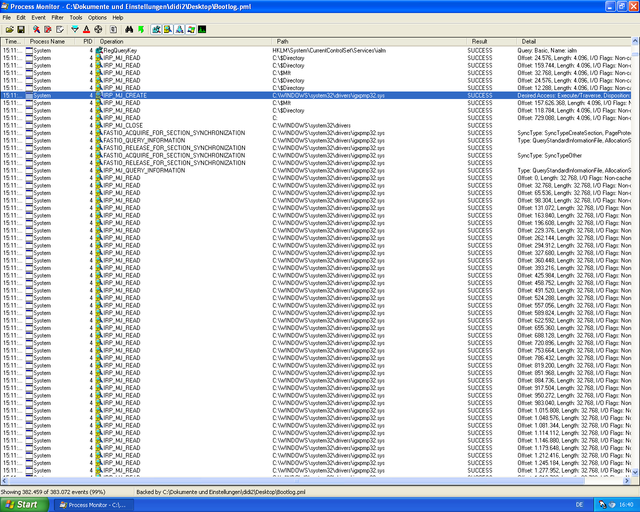This screenshot has height=512, width=640.
Task: Click the system tray clock showing 16:40
Action: point(626,505)
